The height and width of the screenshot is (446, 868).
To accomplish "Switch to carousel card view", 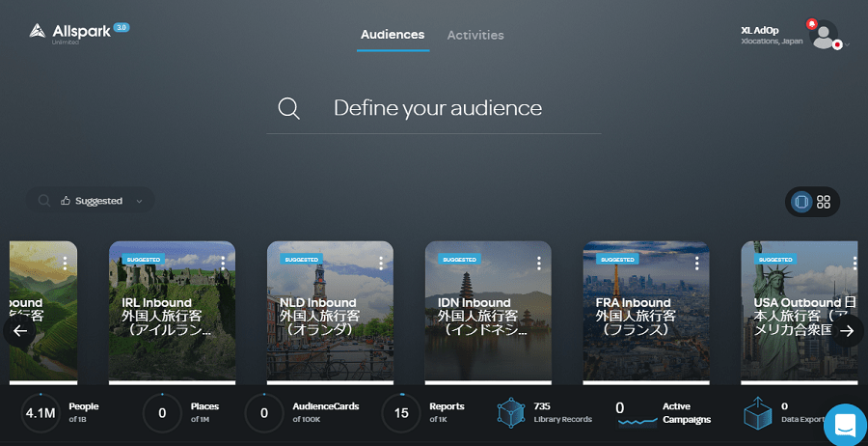I will pyautogui.click(x=800, y=202).
